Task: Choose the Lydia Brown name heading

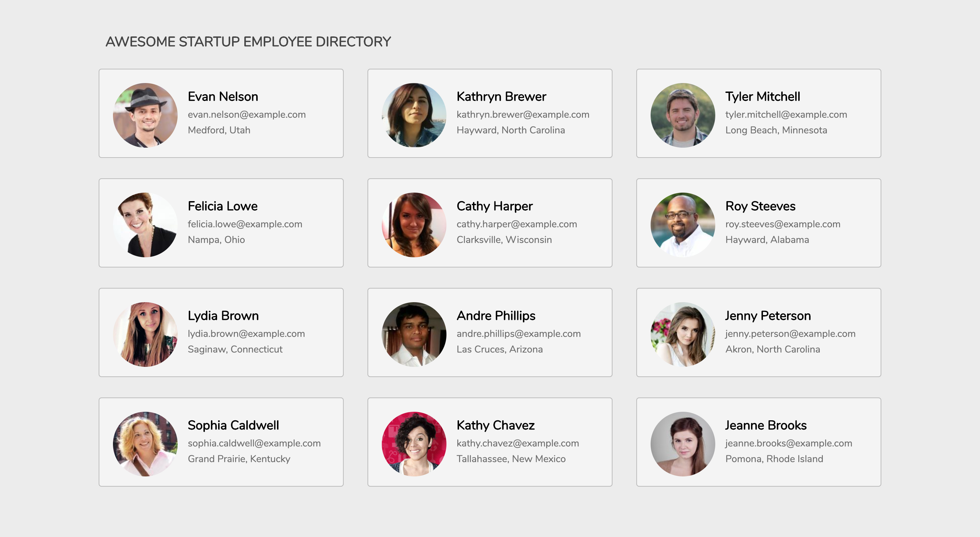Action: click(x=223, y=316)
